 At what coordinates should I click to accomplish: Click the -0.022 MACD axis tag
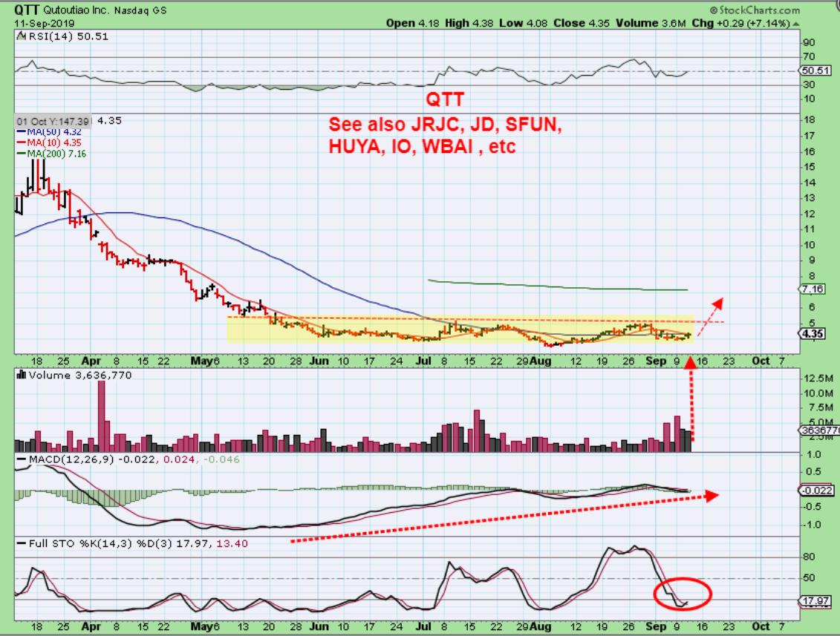(817, 491)
